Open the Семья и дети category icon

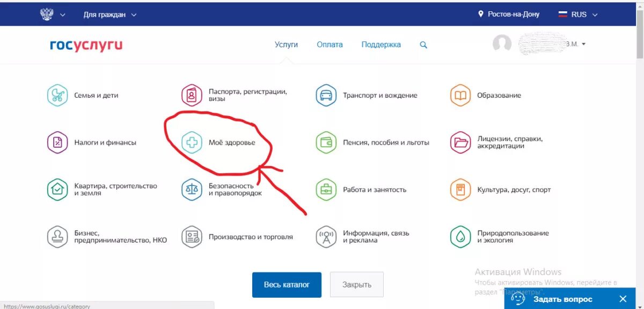(x=57, y=96)
